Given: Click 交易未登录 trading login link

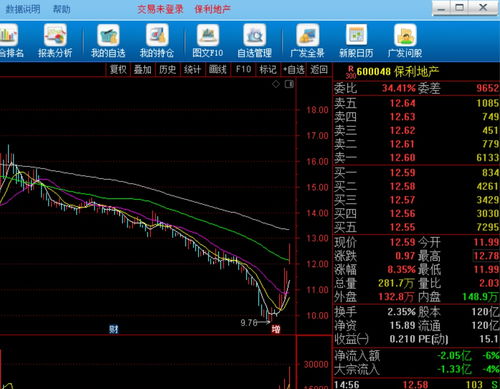Looking at the screenshot, I should [160, 9].
